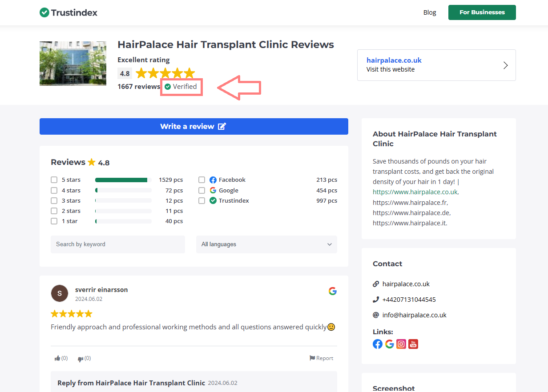
Task: Click the thumbs-down icon on sverrir's review
Action: [81, 359]
